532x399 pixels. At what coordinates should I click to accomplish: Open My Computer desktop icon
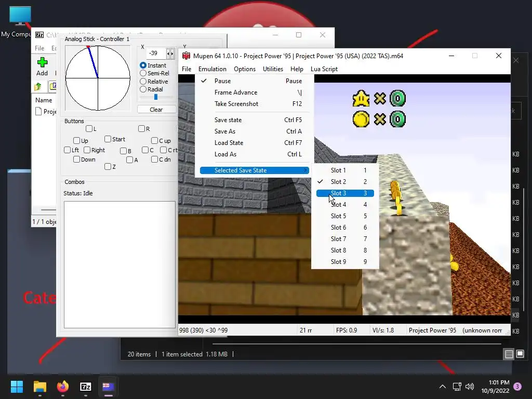(19, 22)
